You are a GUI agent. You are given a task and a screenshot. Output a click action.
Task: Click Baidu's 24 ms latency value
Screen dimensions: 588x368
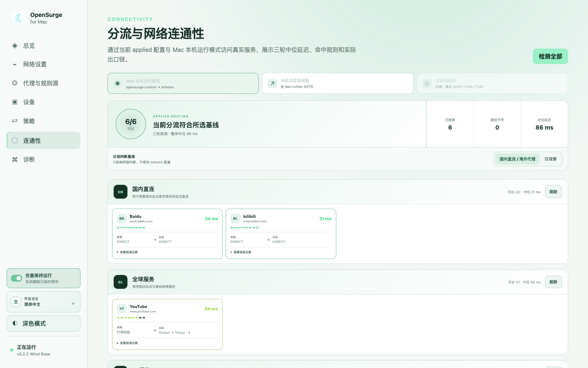tap(211, 219)
